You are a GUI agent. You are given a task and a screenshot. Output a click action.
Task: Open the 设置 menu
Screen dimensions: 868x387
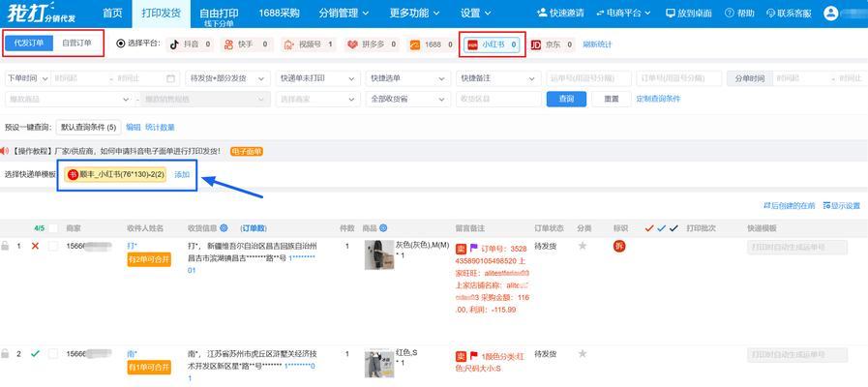click(x=476, y=14)
